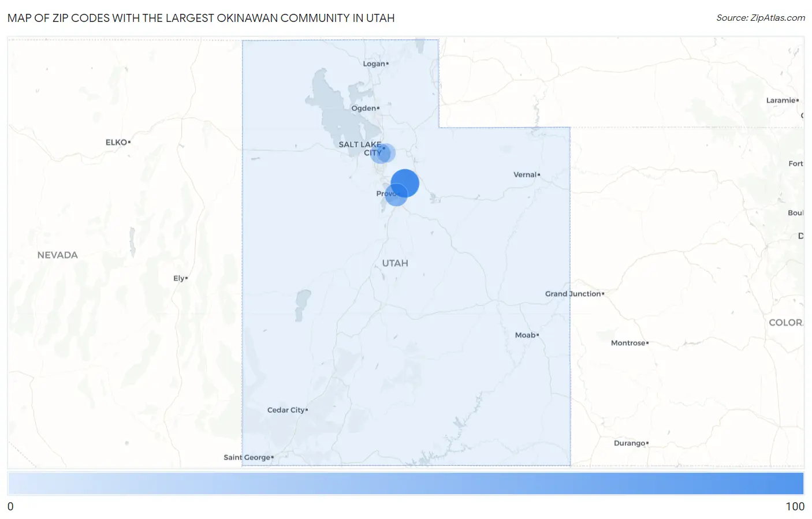Click the NEVADA state label

pos(57,255)
